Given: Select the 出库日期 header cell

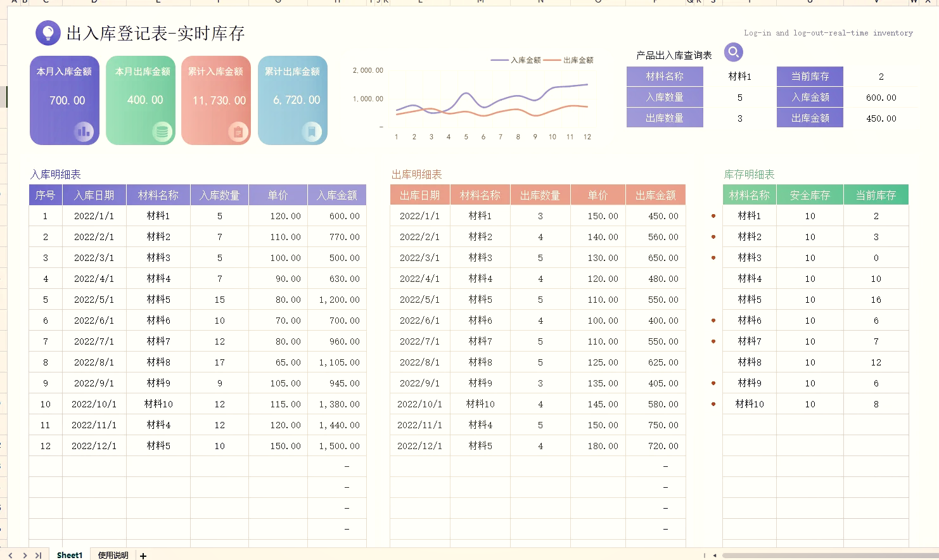Looking at the screenshot, I should [x=420, y=195].
